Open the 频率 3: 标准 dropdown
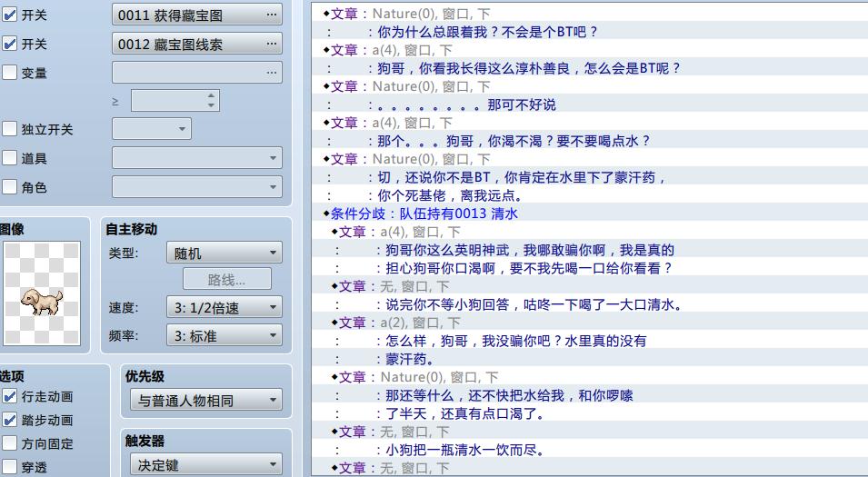Image resolution: width=868 pixels, height=477 pixels. pyautogui.click(x=224, y=335)
